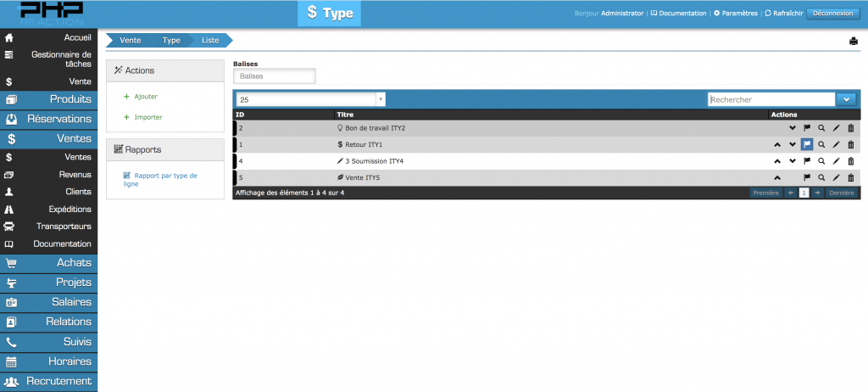Screen dimensions: 868x392
Task: Print the list with printer icon
Action: tap(853, 41)
